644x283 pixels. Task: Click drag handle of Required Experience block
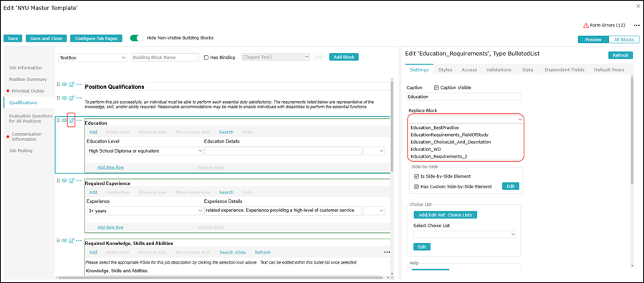(x=58, y=181)
